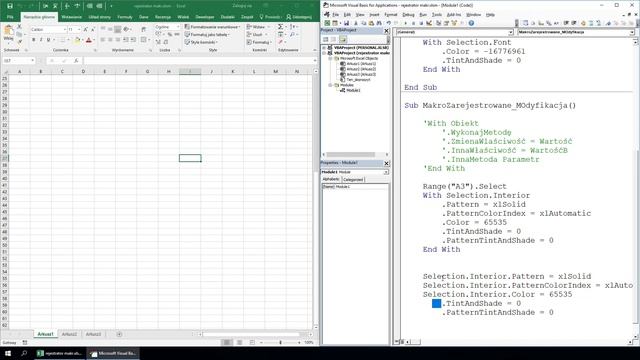Click Excel's formula bar input

[199, 61]
